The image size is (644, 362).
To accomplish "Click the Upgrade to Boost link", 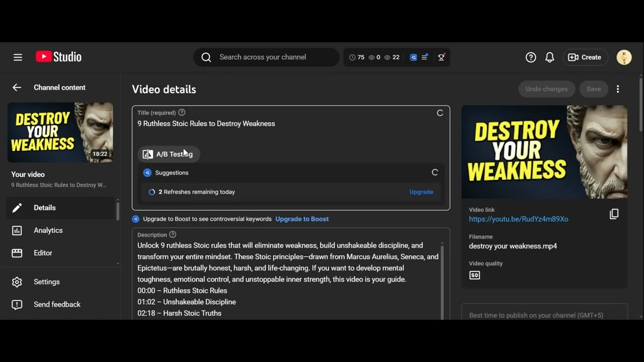I will [x=302, y=219].
